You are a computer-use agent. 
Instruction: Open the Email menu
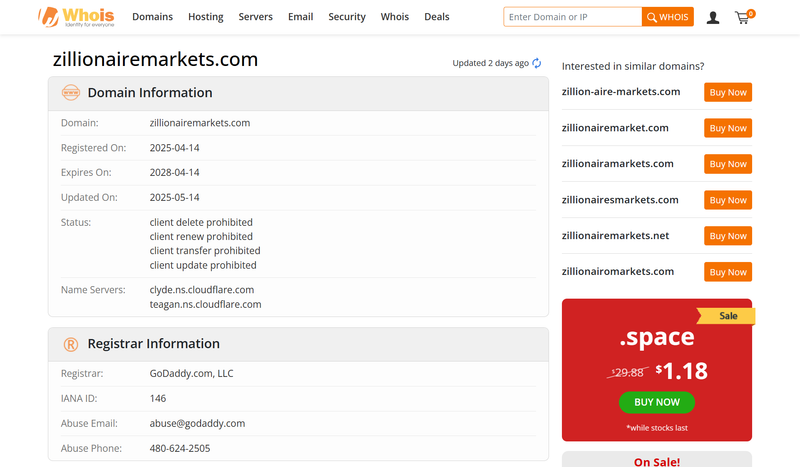pos(301,17)
